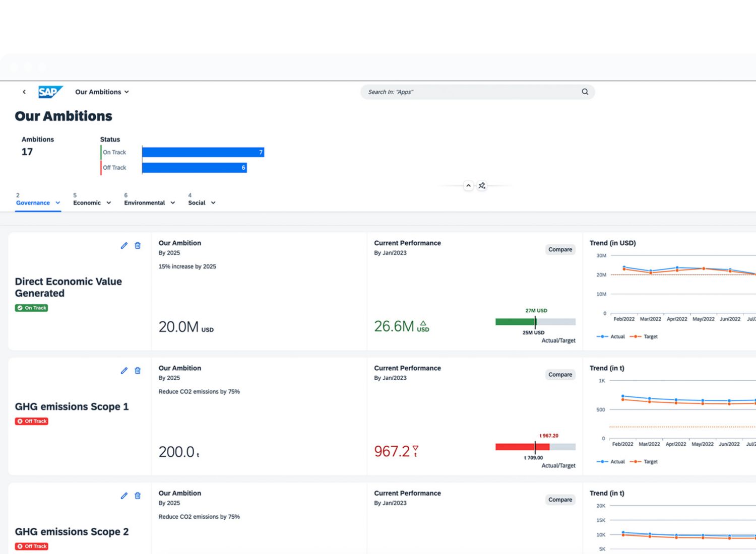Viewport: 756px width, 554px height.
Task: Select the Governance tab
Action: click(33, 202)
